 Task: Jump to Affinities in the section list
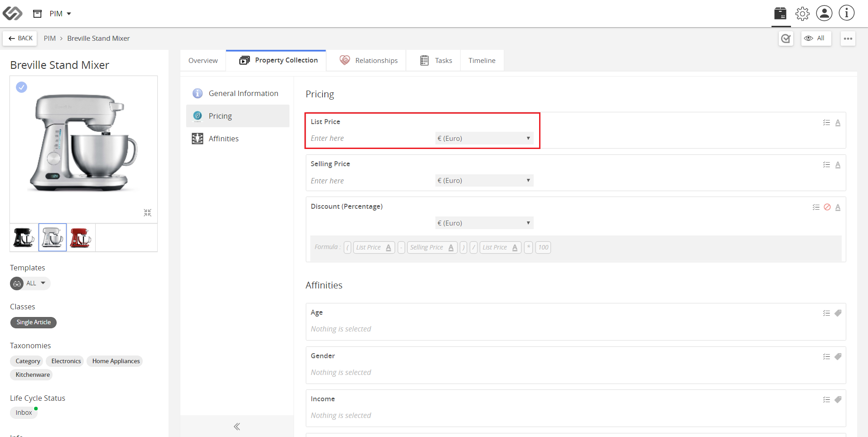(x=238, y=139)
